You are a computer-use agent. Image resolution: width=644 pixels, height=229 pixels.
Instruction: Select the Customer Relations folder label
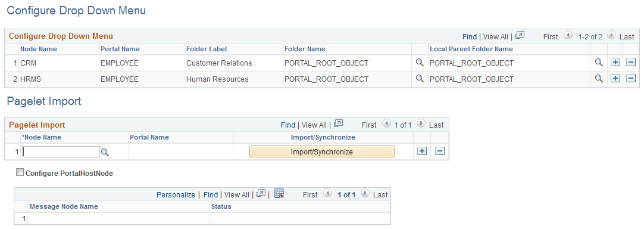219,63
